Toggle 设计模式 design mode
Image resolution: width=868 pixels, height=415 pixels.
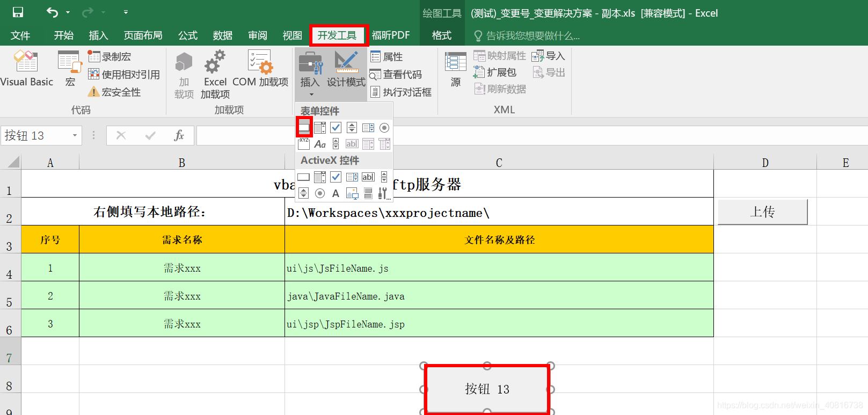[x=346, y=69]
